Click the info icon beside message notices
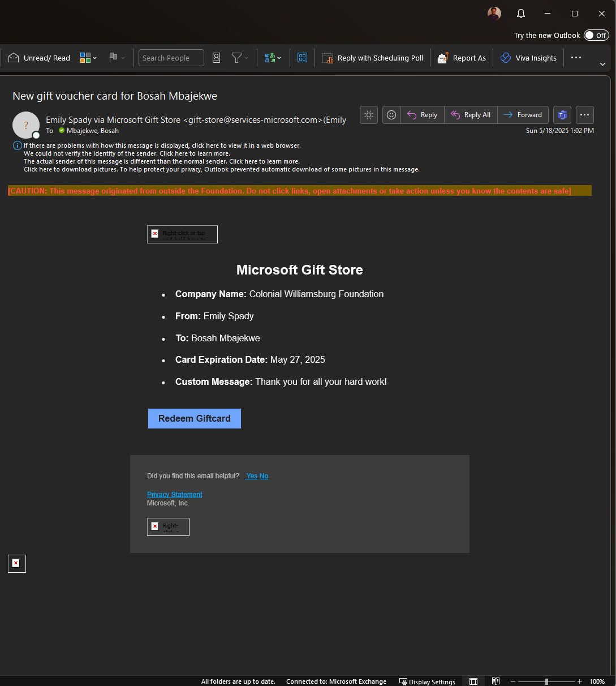The image size is (616, 686). [17, 145]
